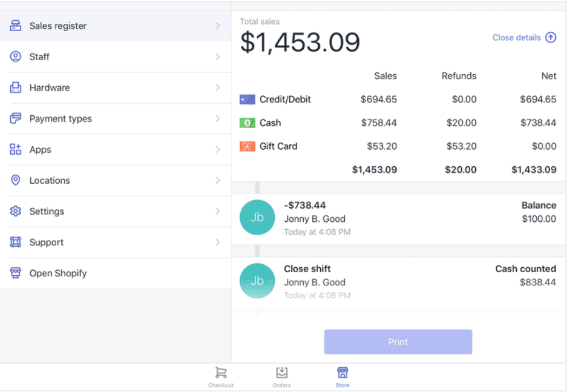The width and height of the screenshot is (569, 392).
Task: Click the Locations pin icon
Action: click(15, 180)
